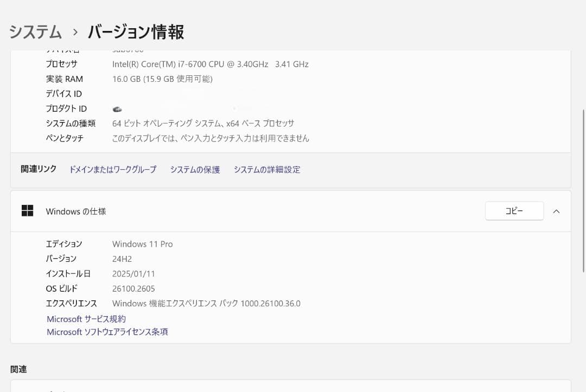Screen dimensions: 586x392
Task: Click the install date 2025/01/11
Action: point(133,273)
